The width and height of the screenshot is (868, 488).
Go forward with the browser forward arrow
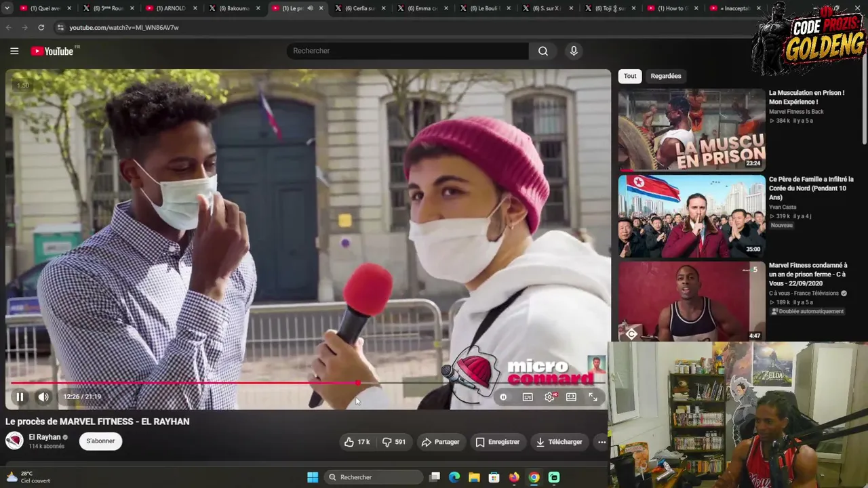[x=25, y=27]
